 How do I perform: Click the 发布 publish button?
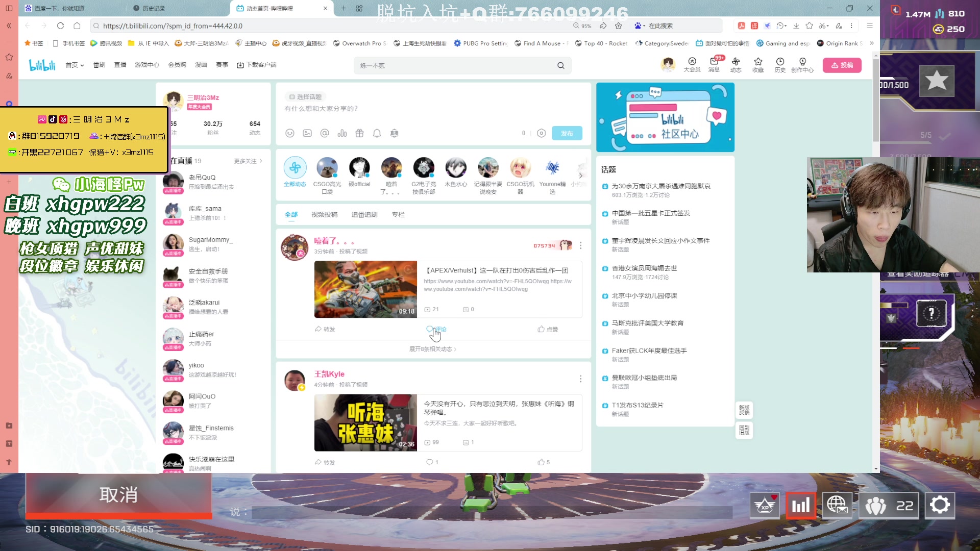click(567, 133)
